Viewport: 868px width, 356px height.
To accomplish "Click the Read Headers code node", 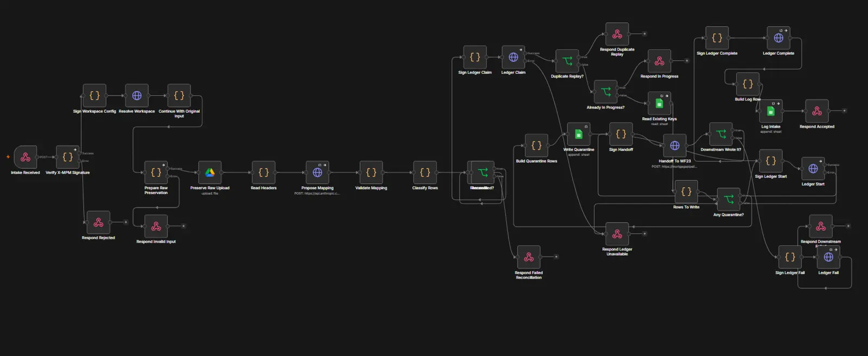I will 264,172.
